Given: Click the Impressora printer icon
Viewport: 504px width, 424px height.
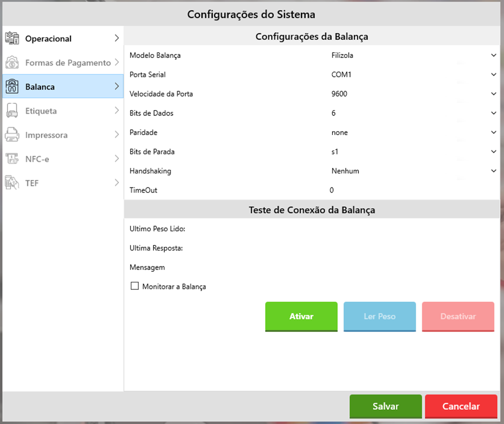Looking at the screenshot, I should [12, 135].
